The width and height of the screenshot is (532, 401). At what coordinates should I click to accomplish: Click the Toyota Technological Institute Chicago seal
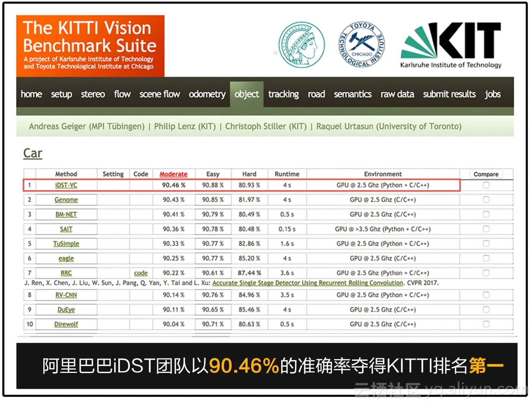362,45
